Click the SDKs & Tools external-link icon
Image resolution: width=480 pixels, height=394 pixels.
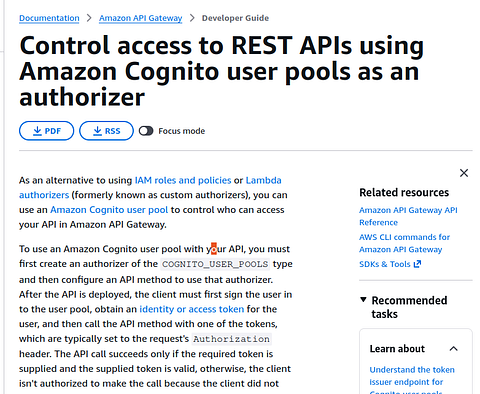coord(417,264)
